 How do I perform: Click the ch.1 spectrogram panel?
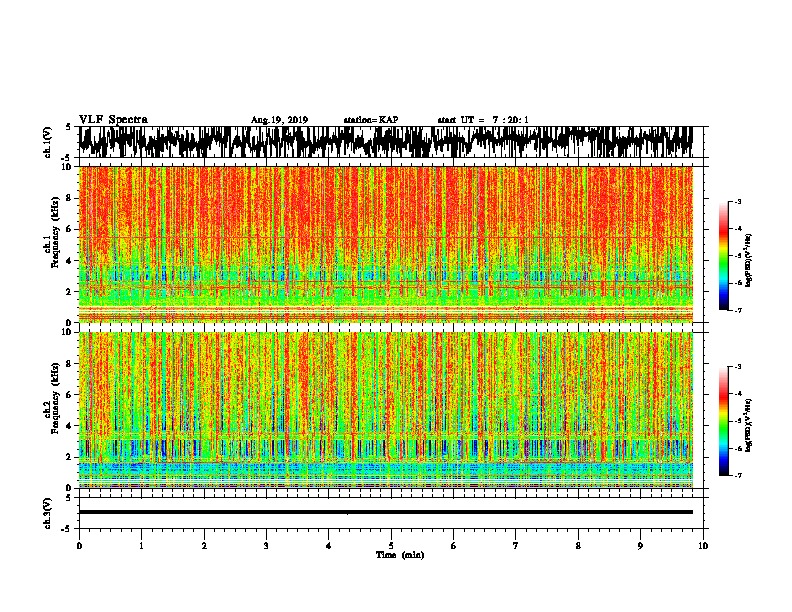click(386, 244)
